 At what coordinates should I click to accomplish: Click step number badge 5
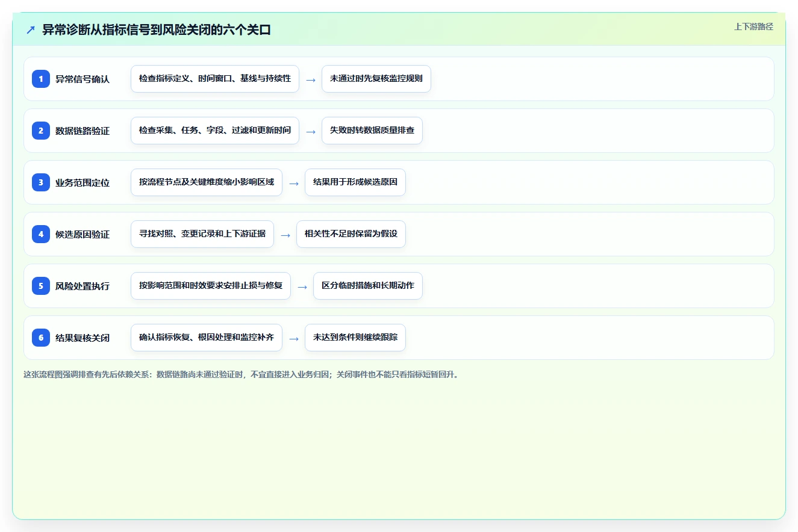(x=41, y=286)
